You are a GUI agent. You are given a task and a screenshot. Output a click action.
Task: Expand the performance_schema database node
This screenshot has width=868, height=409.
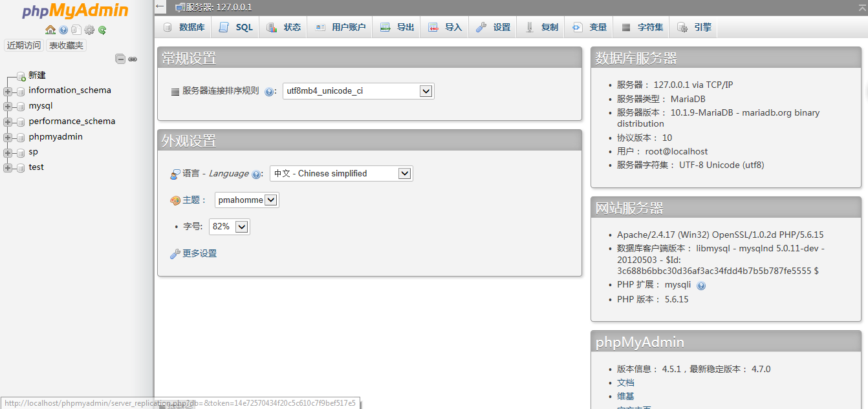tap(8, 122)
